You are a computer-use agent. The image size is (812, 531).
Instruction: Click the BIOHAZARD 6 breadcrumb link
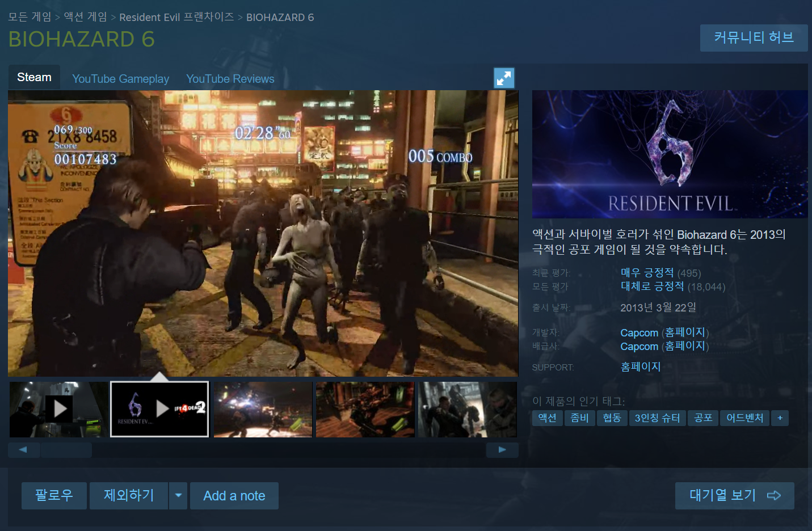[280, 18]
